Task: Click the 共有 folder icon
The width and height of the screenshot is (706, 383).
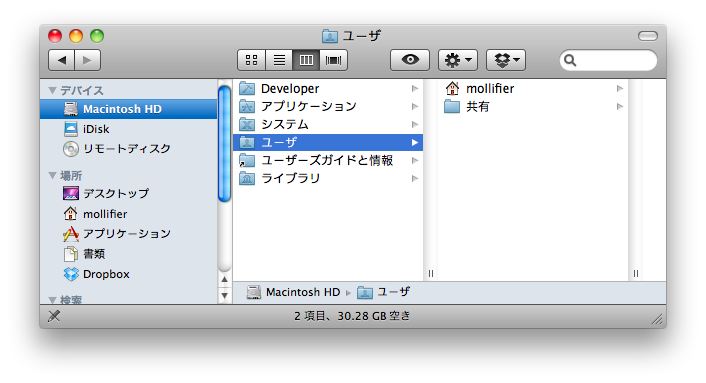Action: click(452, 107)
